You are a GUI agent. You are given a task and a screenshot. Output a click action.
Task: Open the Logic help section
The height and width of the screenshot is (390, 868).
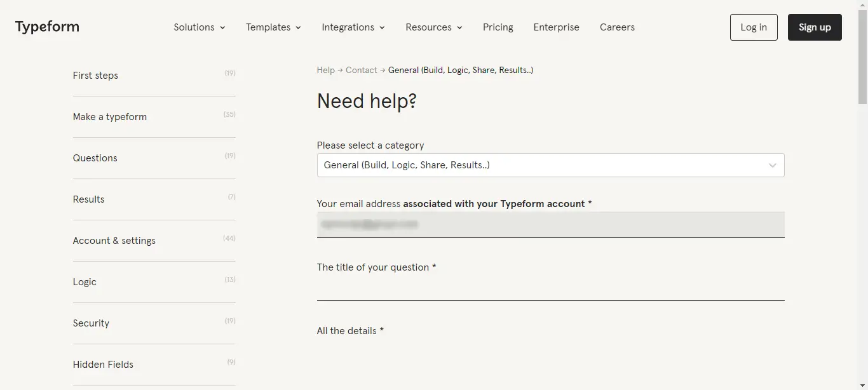click(x=154, y=282)
